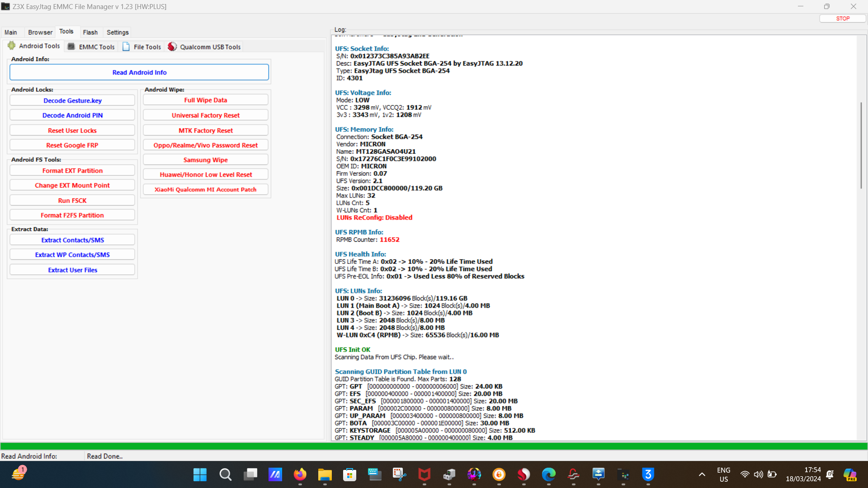Click 'LUNs ReConfig: Disabled' log line

(374, 218)
